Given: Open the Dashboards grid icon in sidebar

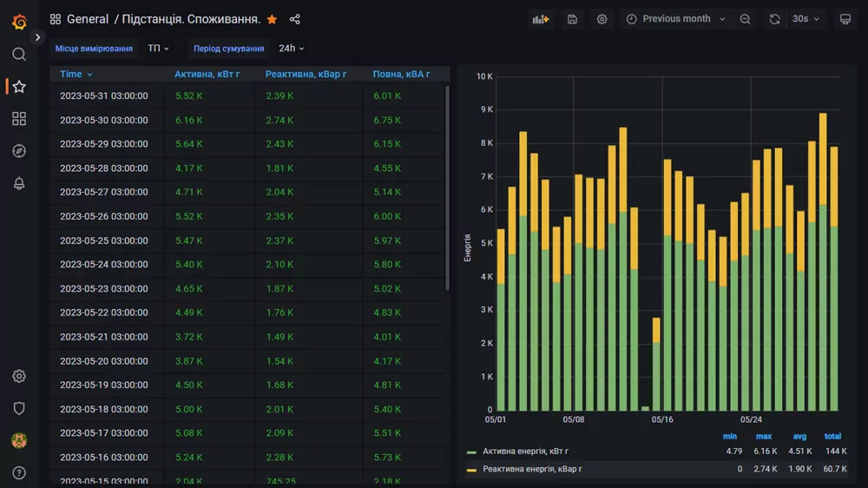Looking at the screenshot, I should (19, 119).
